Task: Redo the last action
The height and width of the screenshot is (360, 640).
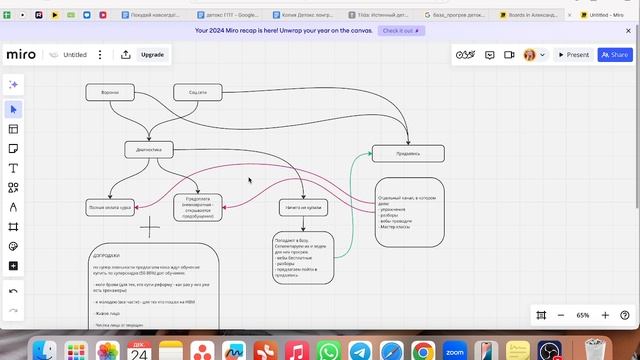Action: [13, 311]
